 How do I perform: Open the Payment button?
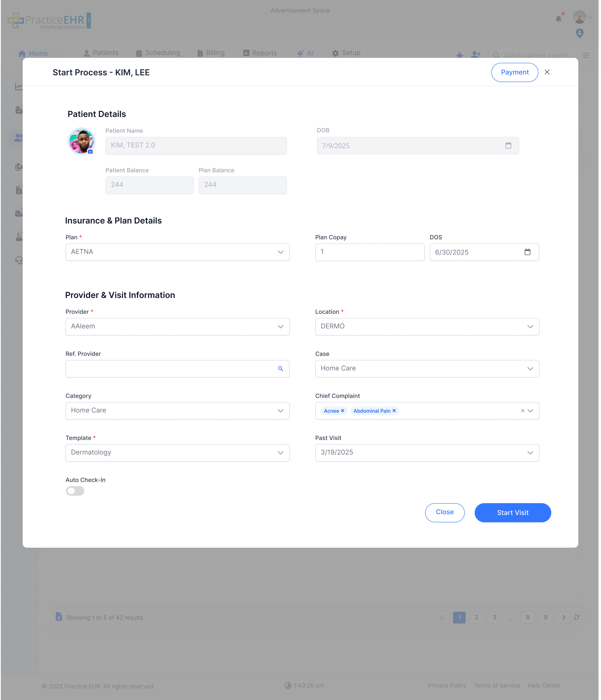(514, 72)
